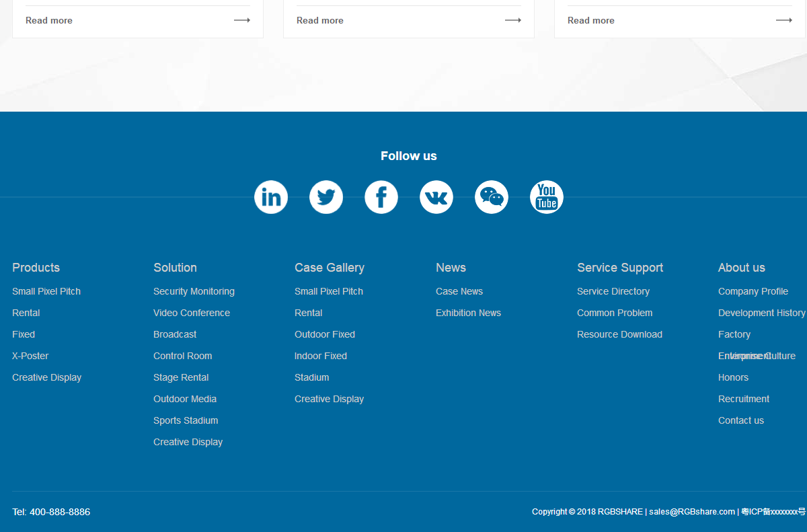Go to X-Poster under Products
This screenshot has height=532, width=807.
[x=30, y=356]
